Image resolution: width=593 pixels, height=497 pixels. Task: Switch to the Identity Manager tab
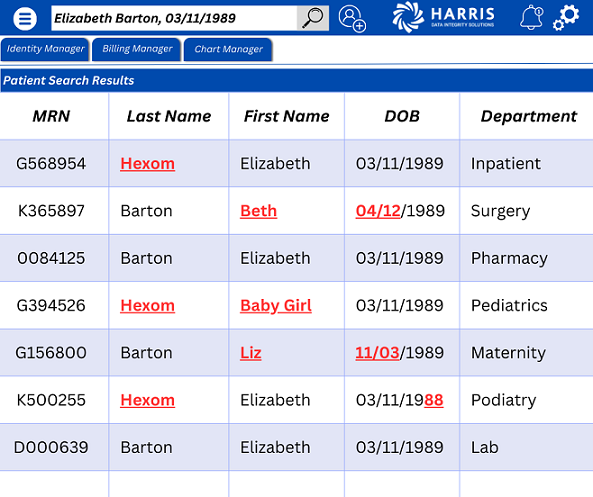pyautogui.click(x=45, y=49)
